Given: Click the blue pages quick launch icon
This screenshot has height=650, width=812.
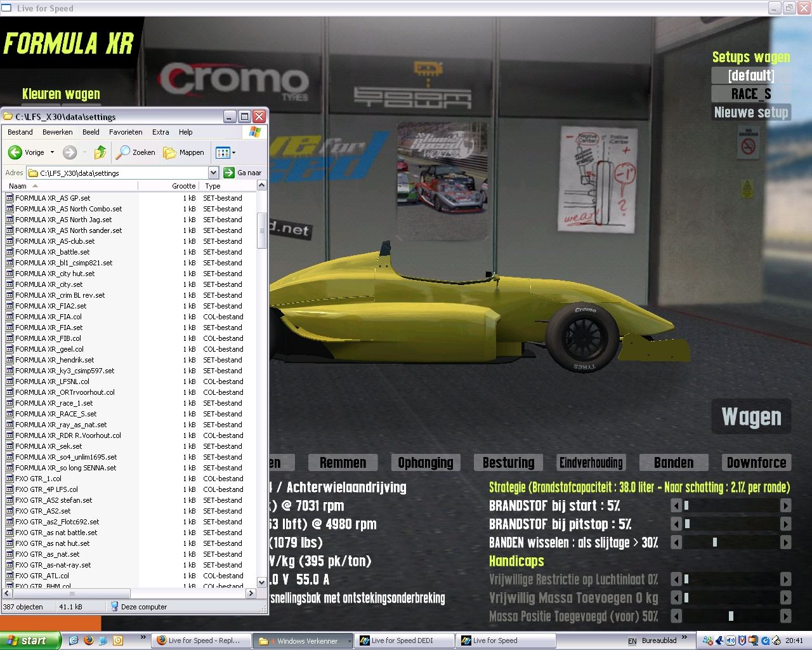Looking at the screenshot, I should 103,640.
